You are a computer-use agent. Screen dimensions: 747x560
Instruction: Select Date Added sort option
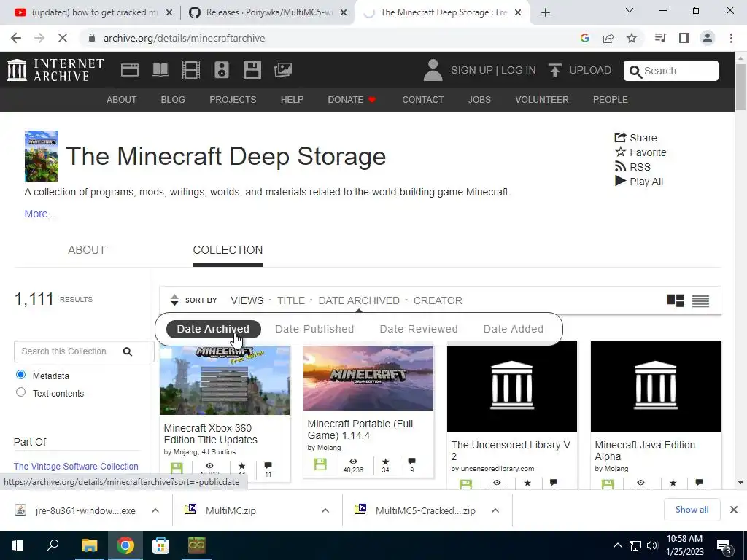pos(514,329)
